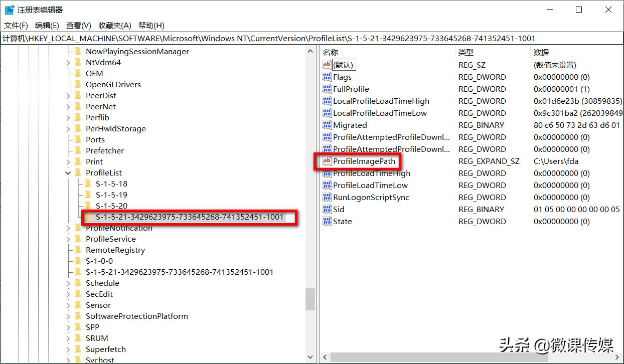This screenshot has height=364, width=624.
Task: Select the Prefetcher folder icon
Action: 78,150
